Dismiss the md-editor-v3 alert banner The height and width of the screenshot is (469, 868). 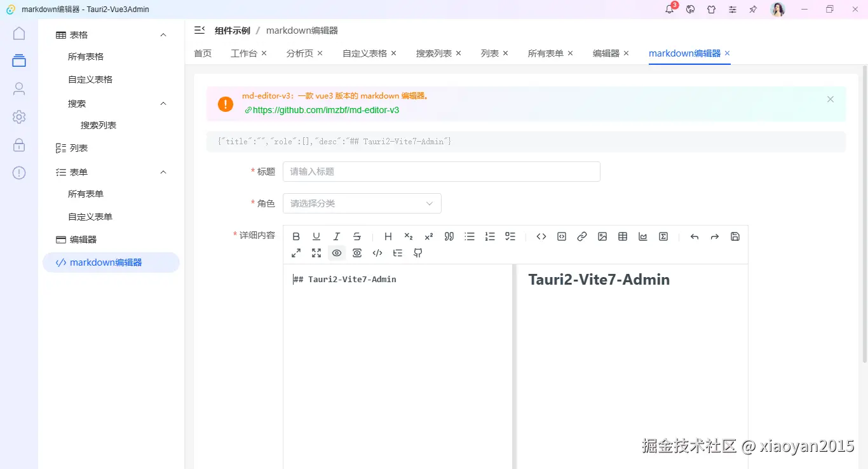[x=830, y=99]
